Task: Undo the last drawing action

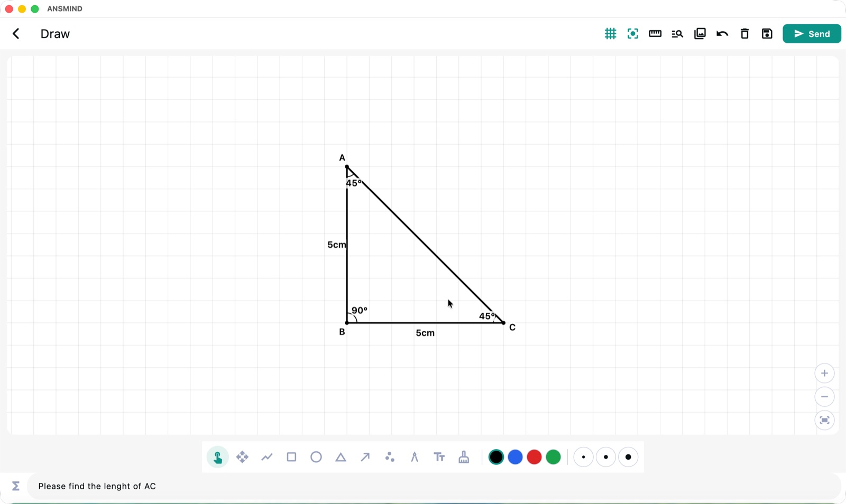Action: 722,34
